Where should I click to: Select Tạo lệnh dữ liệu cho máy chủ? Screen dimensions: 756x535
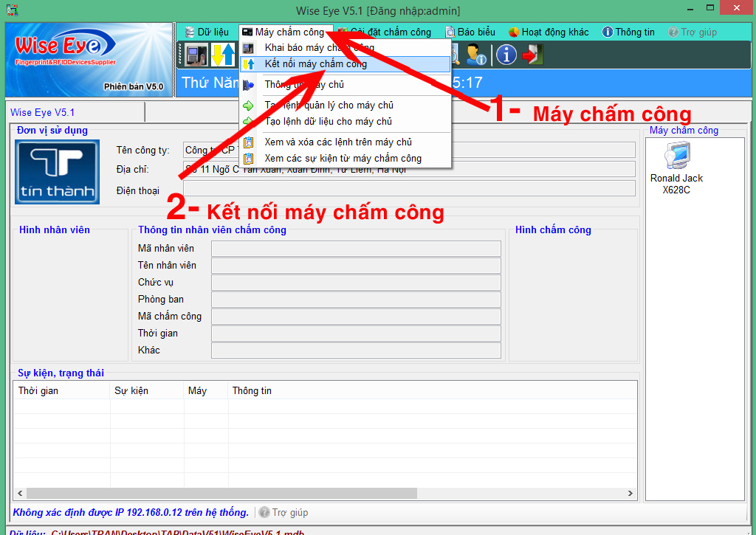point(328,122)
